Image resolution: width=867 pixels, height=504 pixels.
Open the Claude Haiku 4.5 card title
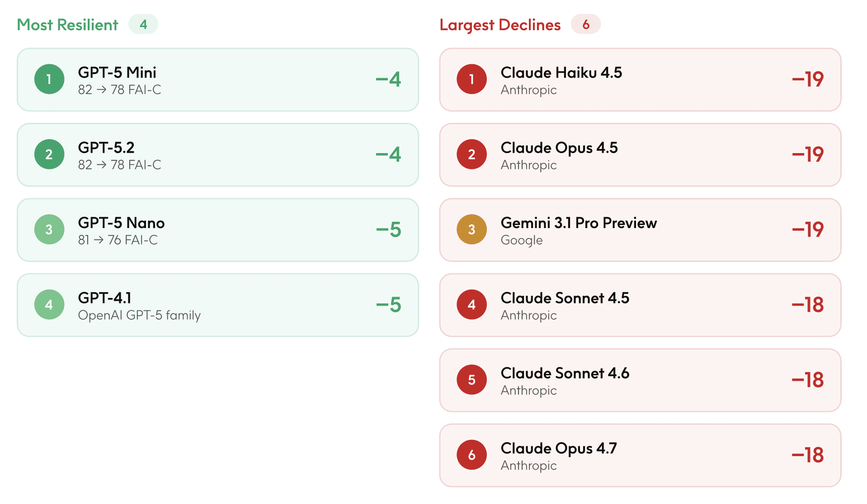click(561, 72)
